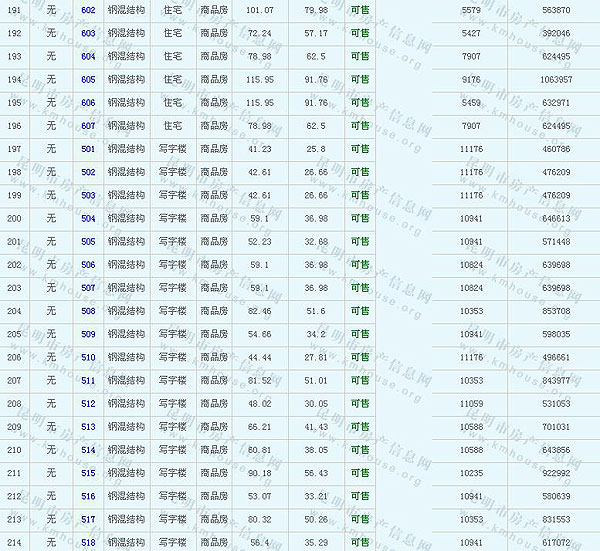
Task: Select total price 1063957 cell
Action: pyautogui.click(x=555, y=79)
